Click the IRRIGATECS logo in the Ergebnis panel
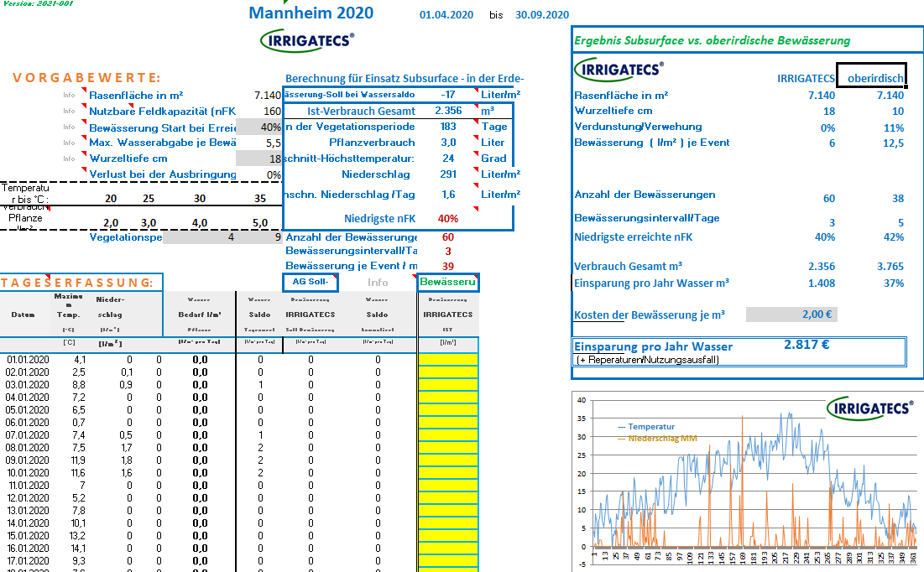 (x=619, y=70)
